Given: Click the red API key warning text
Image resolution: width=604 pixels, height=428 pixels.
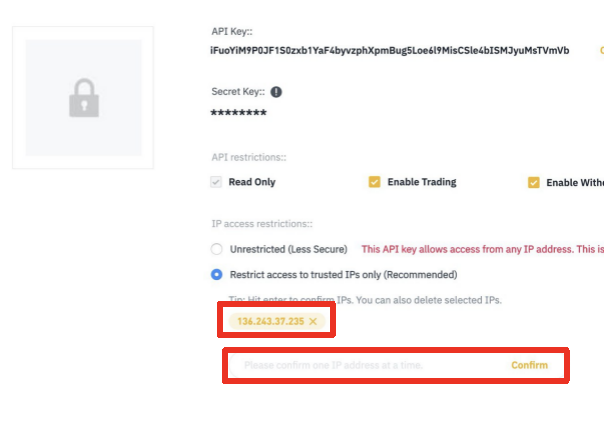Looking at the screenshot, I should 482,249.
